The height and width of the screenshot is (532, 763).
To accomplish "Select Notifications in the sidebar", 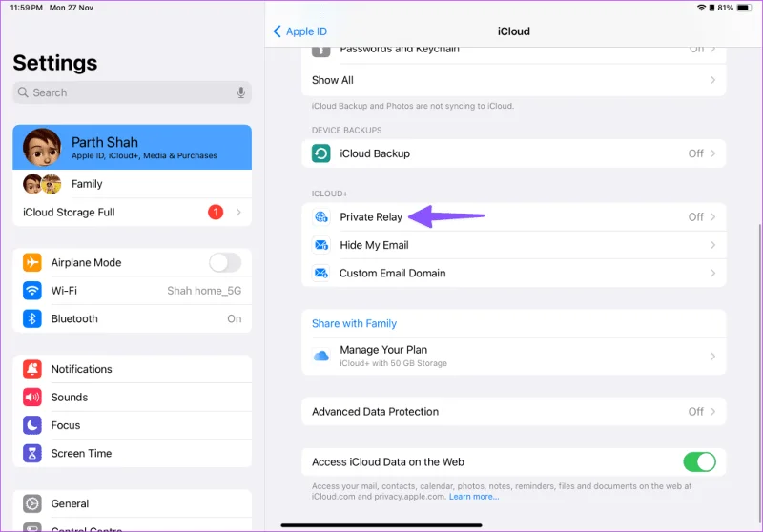I will click(x=133, y=369).
